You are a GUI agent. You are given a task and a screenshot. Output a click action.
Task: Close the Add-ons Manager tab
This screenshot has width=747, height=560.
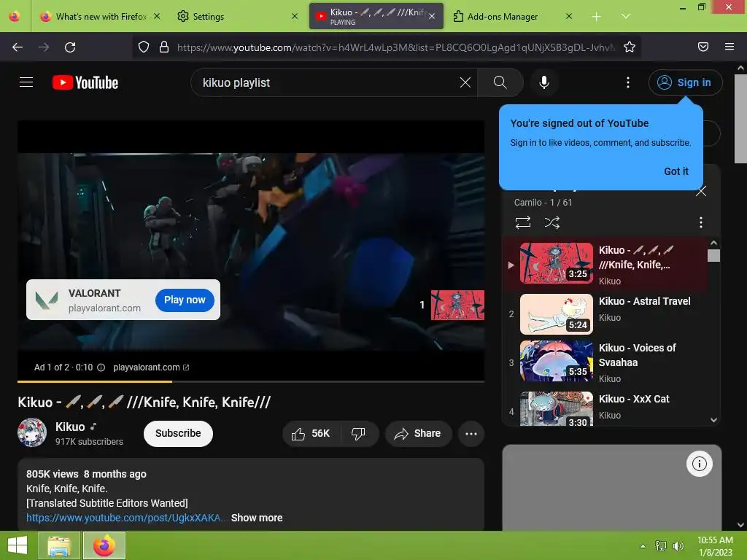tap(569, 17)
